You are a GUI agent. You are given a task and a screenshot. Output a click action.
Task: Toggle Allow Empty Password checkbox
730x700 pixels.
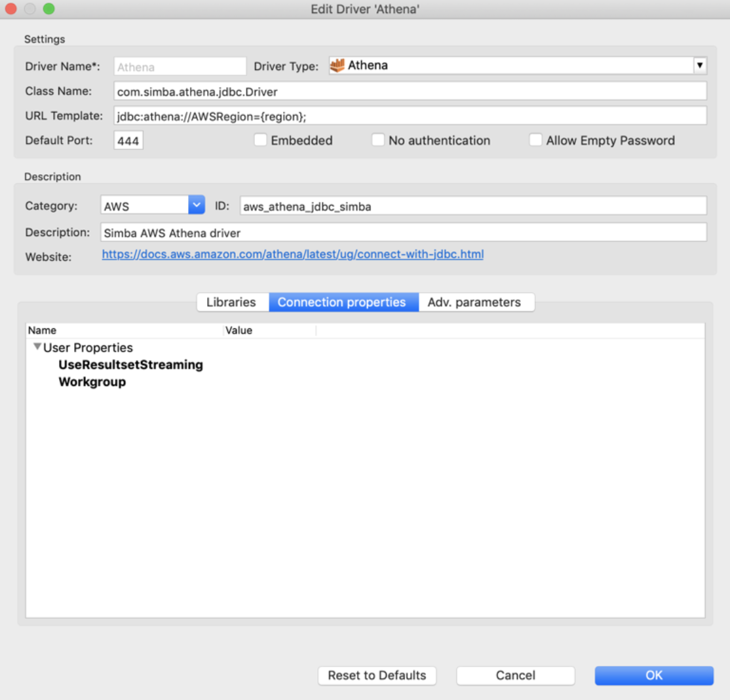[x=536, y=140]
